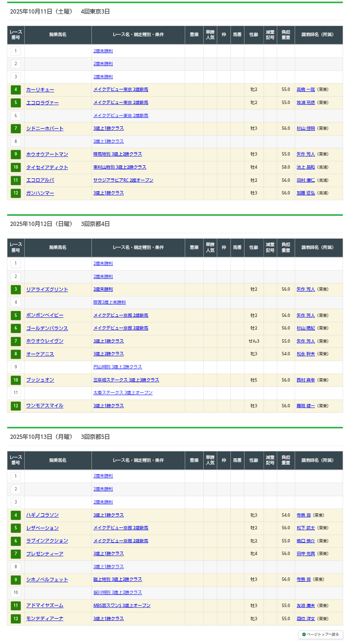
Task: Open trainer 藤岡 健一 link
Action: tap(306, 406)
